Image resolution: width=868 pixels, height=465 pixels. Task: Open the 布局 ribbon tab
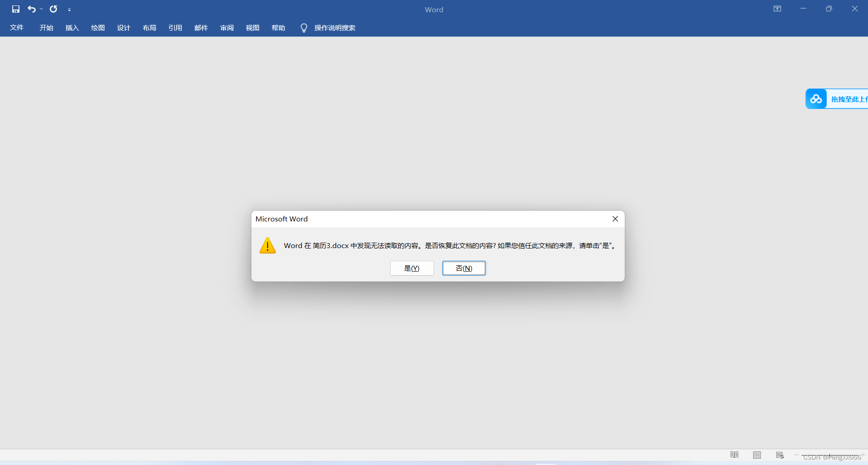(x=150, y=28)
